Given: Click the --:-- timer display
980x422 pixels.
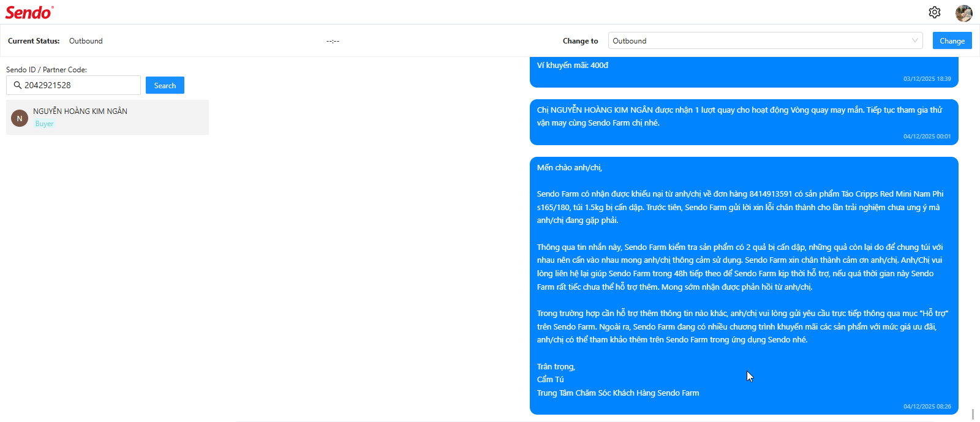Looking at the screenshot, I should [x=333, y=41].
